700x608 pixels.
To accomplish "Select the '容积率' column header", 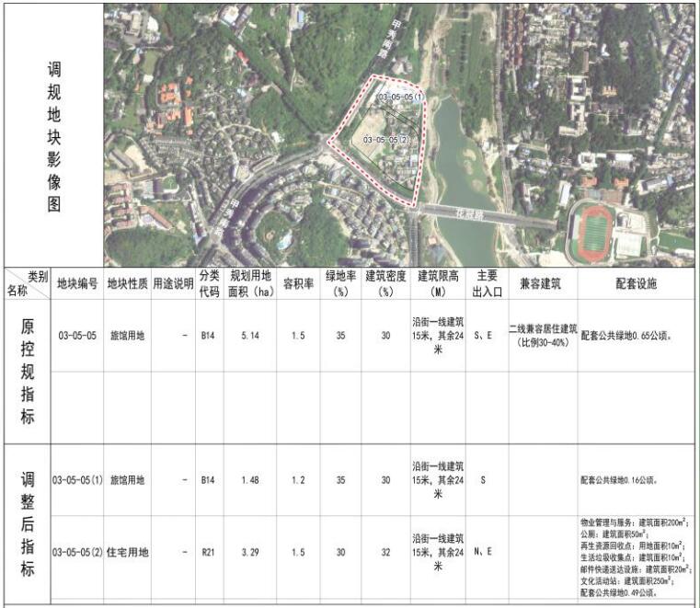I will 298,283.
